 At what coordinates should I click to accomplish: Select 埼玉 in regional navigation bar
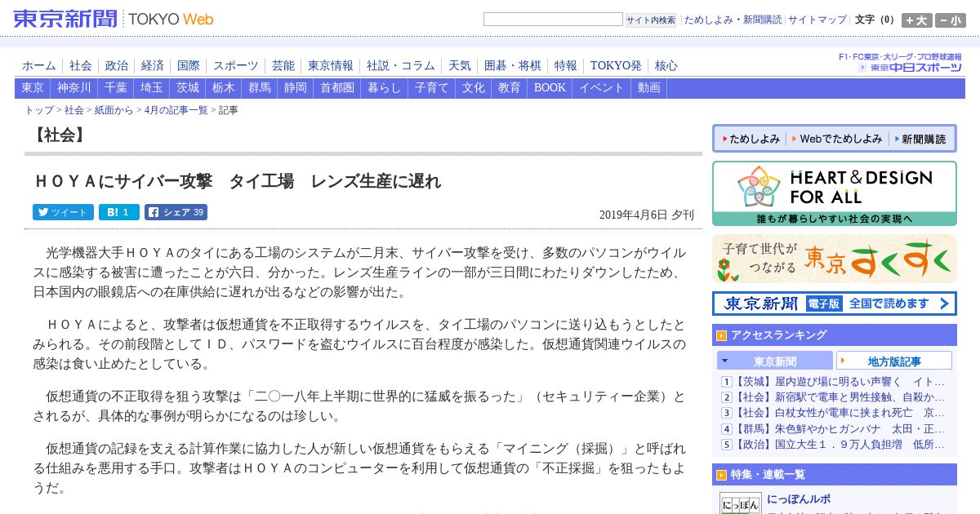click(x=152, y=88)
